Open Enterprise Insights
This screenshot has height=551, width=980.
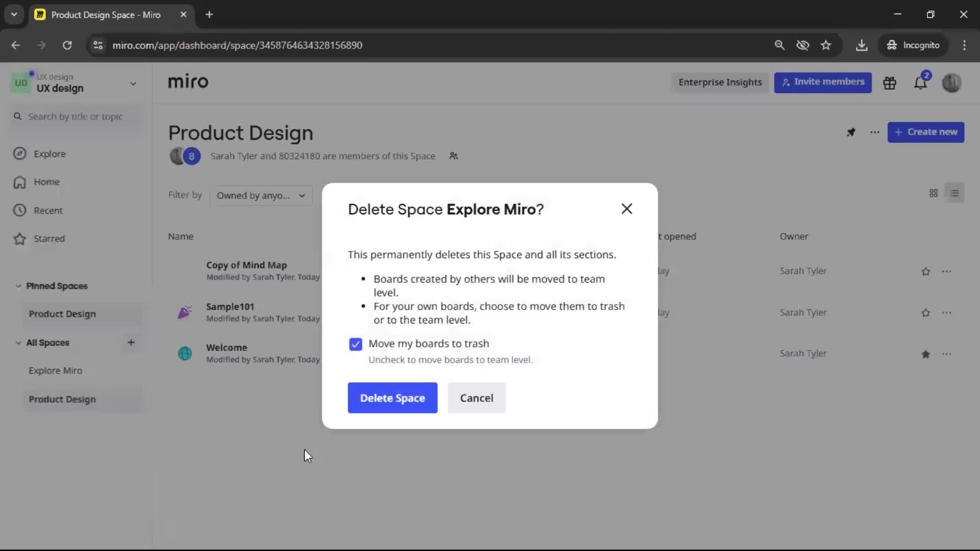pos(720,82)
